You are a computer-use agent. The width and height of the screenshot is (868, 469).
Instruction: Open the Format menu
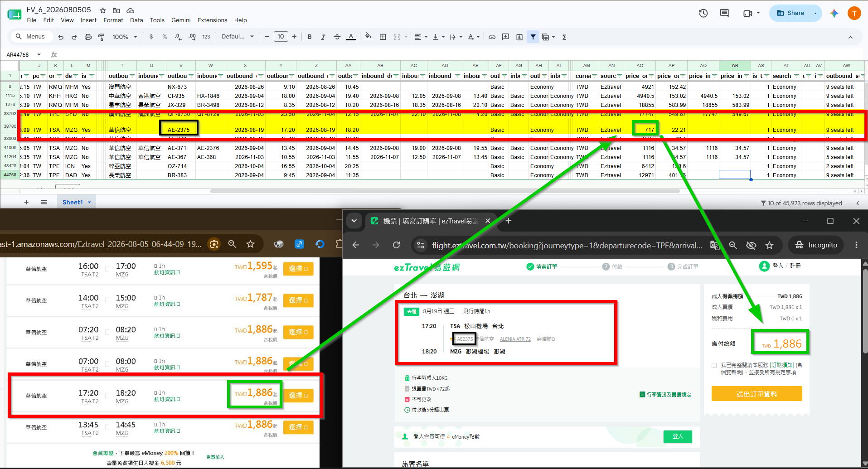tap(113, 20)
